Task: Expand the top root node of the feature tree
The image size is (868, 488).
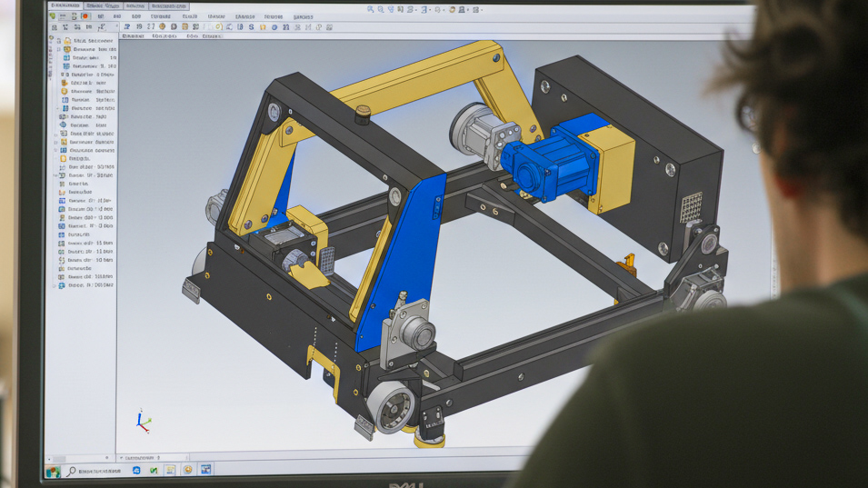Action: (x=59, y=40)
